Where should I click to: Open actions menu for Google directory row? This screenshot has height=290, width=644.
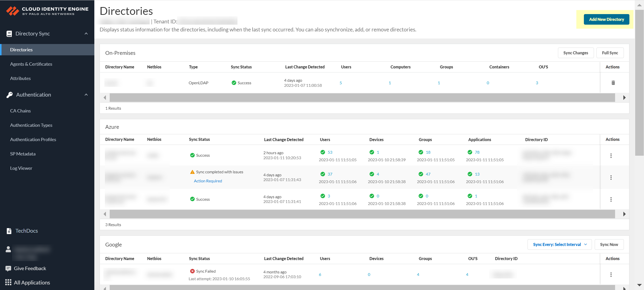coord(611,275)
